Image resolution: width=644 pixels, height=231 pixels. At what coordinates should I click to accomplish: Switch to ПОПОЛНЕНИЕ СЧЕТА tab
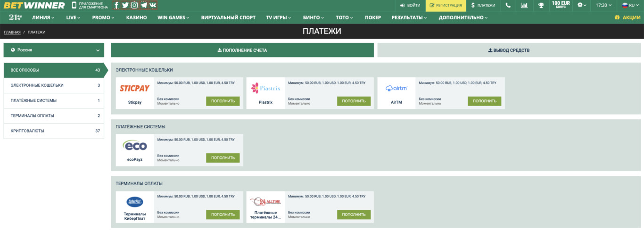point(242,50)
